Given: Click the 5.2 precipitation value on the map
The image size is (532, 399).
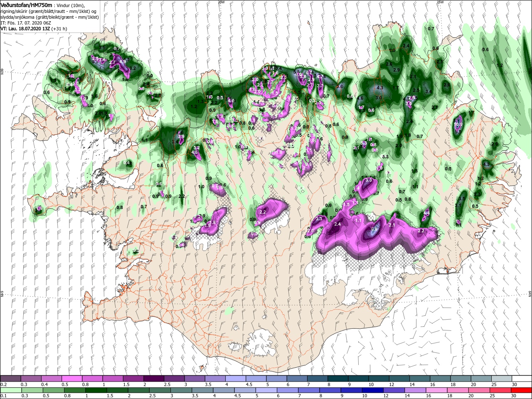Looking at the screenshot, I should pos(197,148).
